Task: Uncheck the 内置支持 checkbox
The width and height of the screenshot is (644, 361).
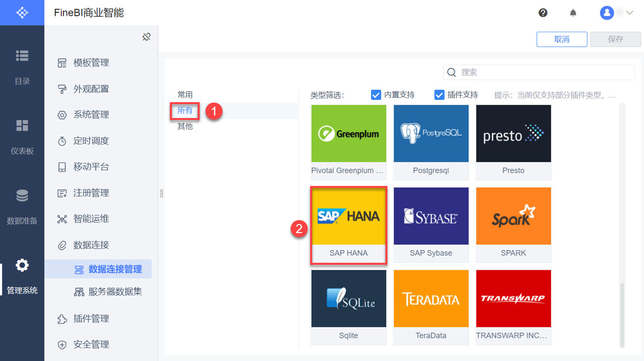Action: (x=376, y=95)
